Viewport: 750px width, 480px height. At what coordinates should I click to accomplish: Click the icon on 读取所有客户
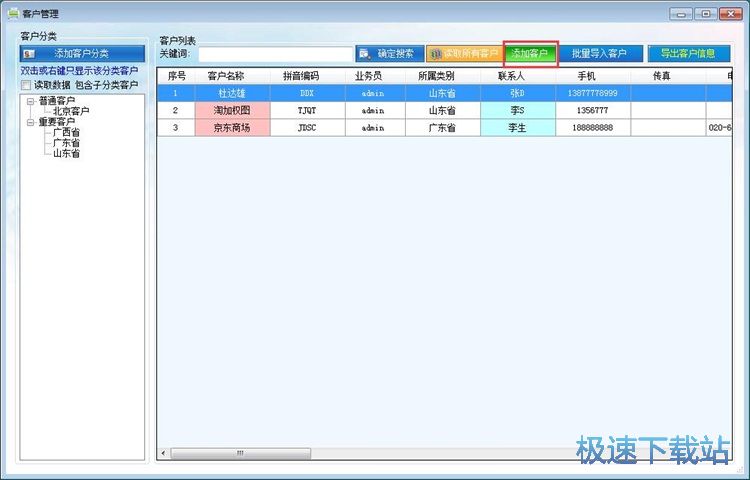tap(435, 54)
